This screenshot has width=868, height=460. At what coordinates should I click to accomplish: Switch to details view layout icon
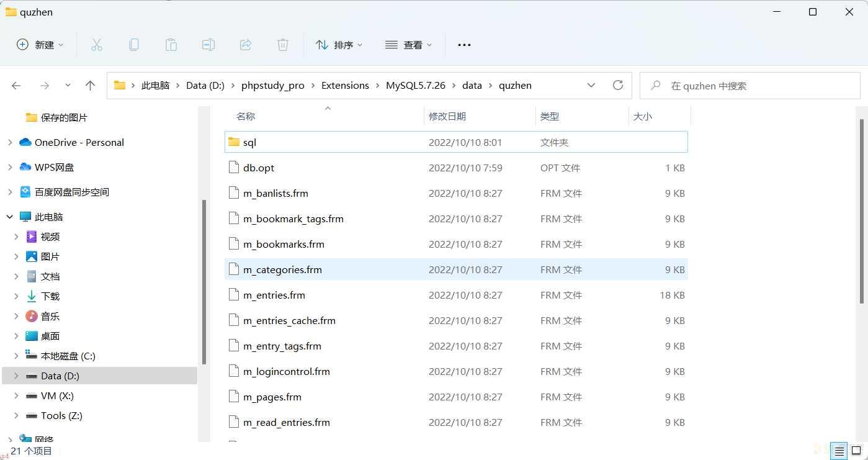coord(839,451)
